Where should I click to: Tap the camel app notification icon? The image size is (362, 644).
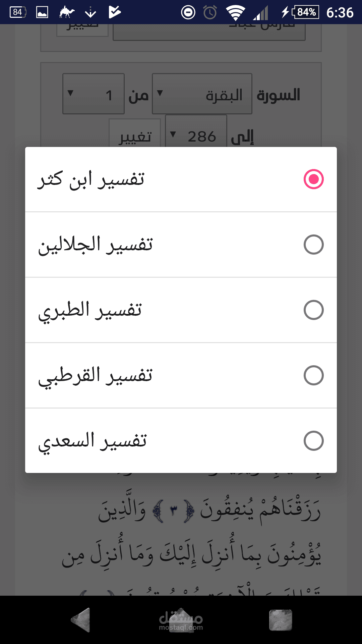point(67,13)
